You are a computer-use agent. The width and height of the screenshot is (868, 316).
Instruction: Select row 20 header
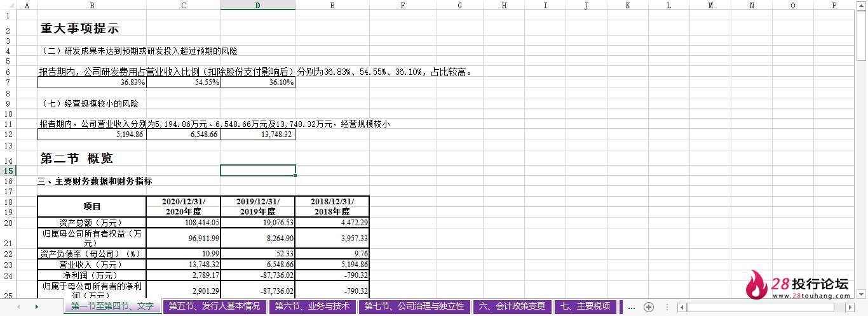coord(8,223)
